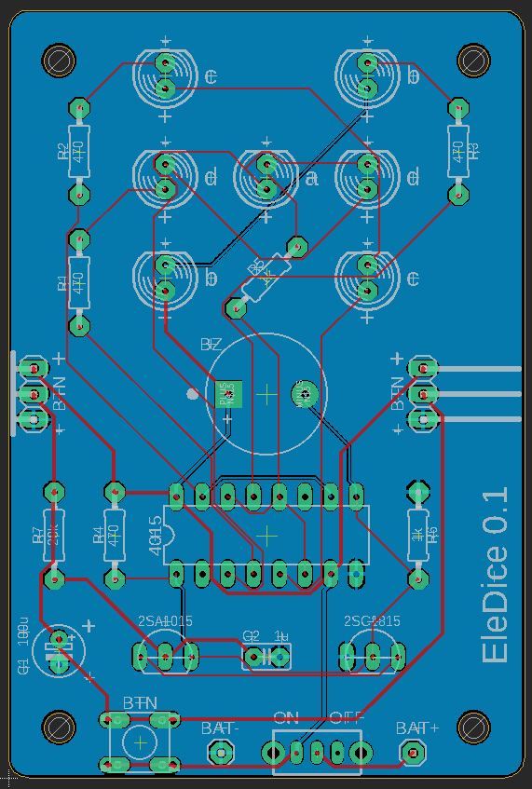The height and width of the screenshot is (789, 532).
Task: Click the center cross of the 4015 IC
Action: (x=266, y=537)
